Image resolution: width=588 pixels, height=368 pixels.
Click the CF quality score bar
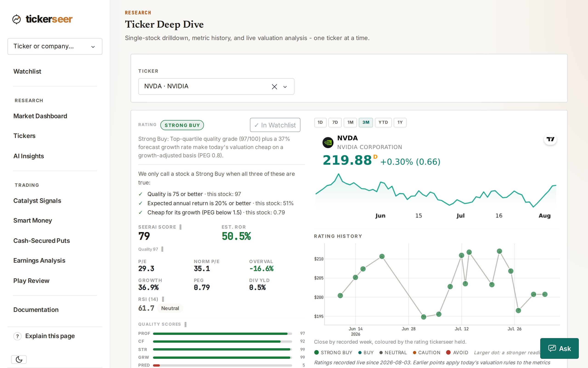coord(222,342)
